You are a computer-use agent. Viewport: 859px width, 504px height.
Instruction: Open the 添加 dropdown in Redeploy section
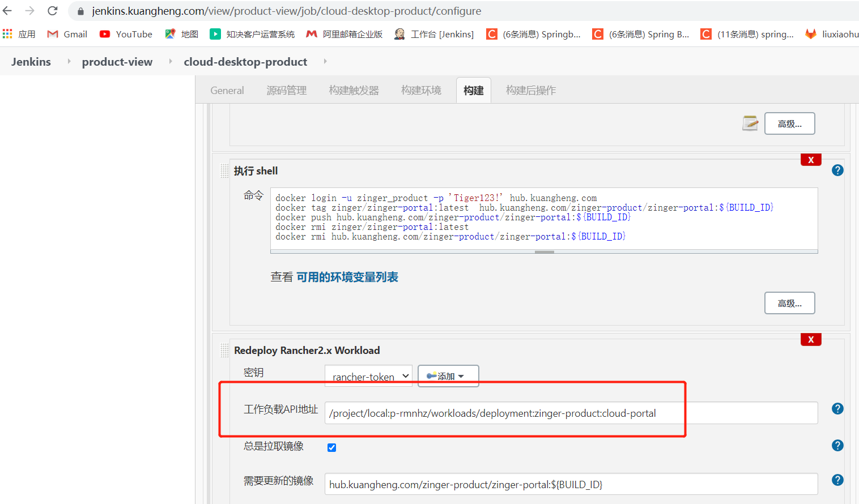[x=448, y=375]
